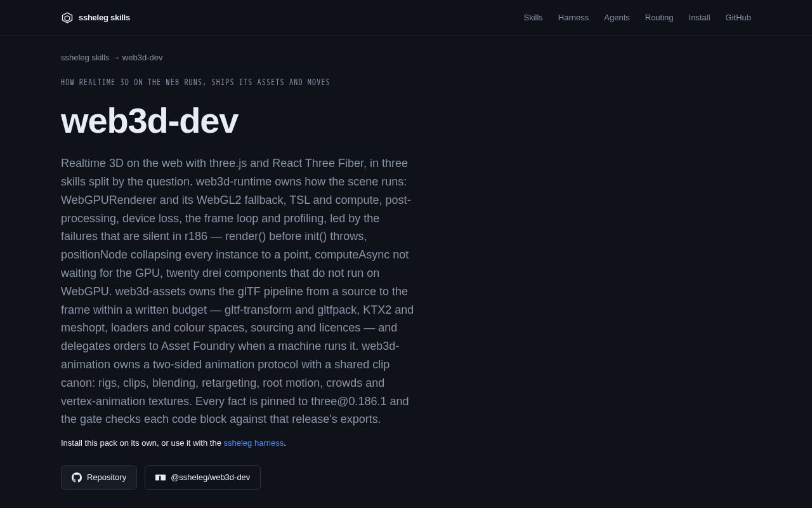Click the ssheleg skills breadcrumb link
This screenshot has height=508, width=812.
[x=85, y=58]
